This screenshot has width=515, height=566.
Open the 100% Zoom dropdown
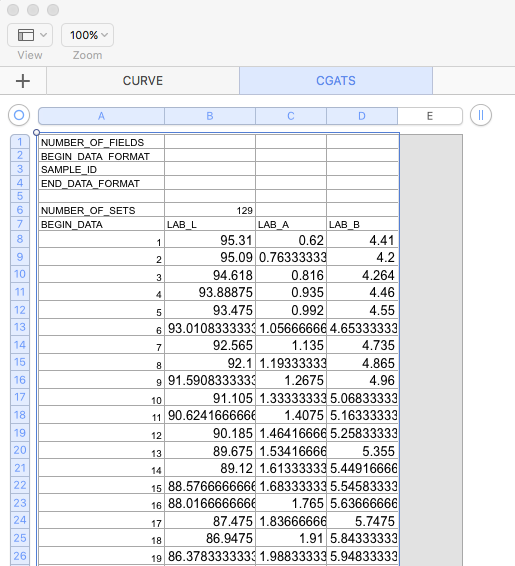click(88, 35)
